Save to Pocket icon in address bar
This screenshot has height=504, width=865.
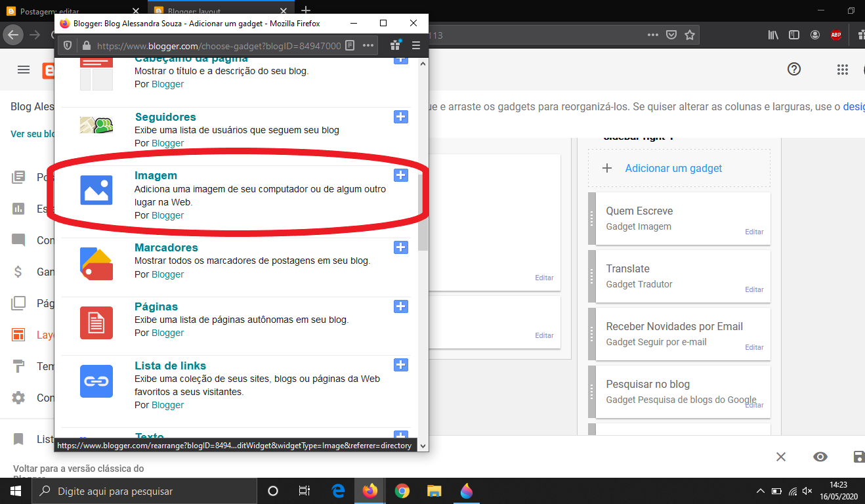[671, 35]
